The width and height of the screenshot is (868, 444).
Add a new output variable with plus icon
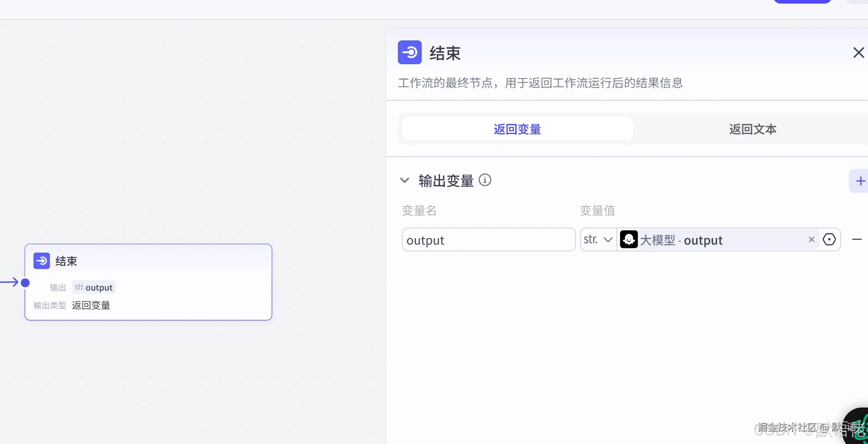point(860,181)
